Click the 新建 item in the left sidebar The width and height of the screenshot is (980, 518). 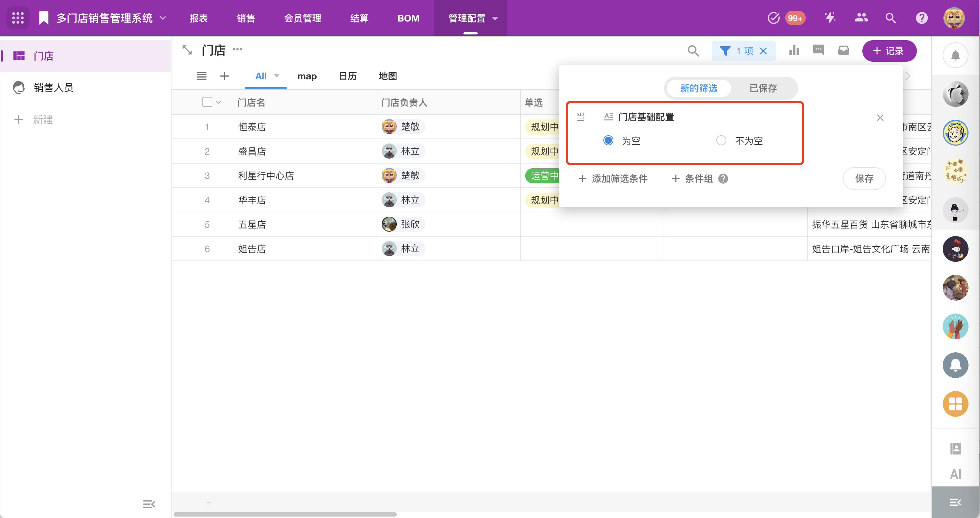(33, 119)
